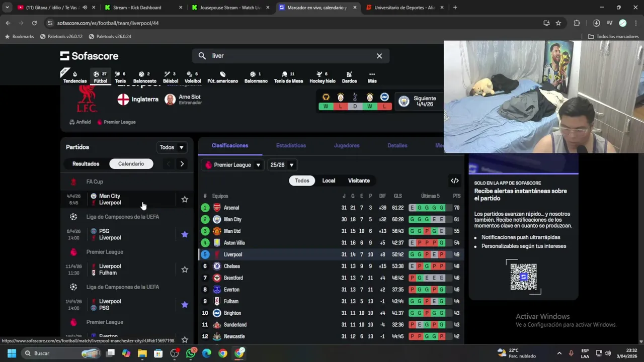Click the search magnifier icon

202,56
